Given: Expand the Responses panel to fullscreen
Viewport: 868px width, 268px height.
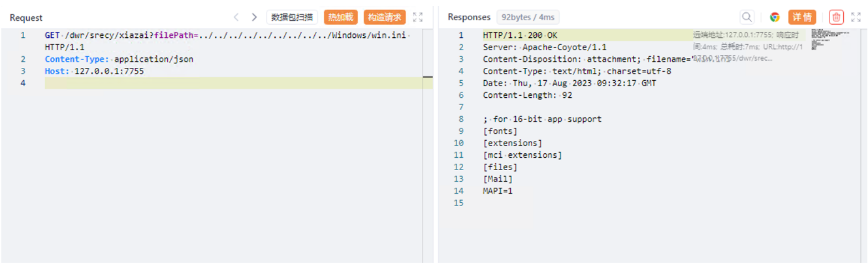Looking at the screenshot, I should click(x=856, y=18).
